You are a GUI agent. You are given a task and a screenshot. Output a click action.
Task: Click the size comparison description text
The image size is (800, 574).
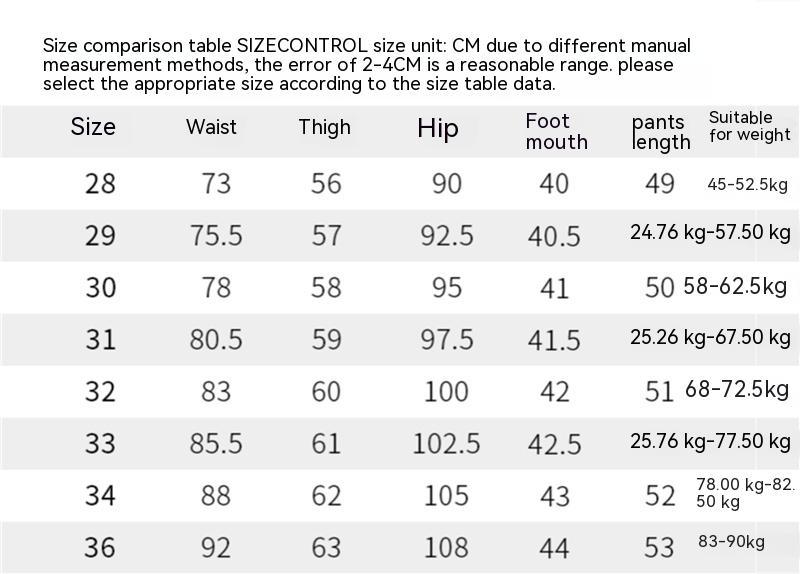pos(366,65)
